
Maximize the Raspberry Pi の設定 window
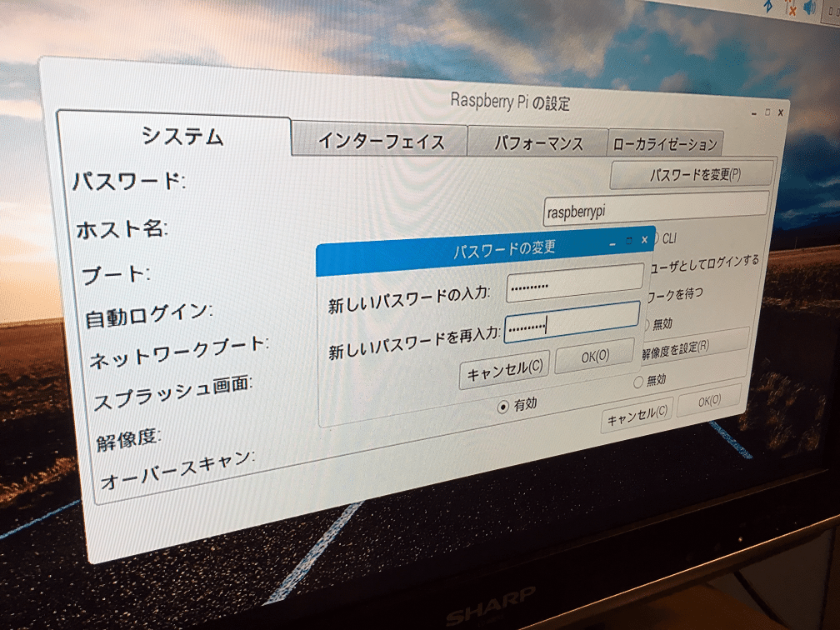click(x=767, y=112)
